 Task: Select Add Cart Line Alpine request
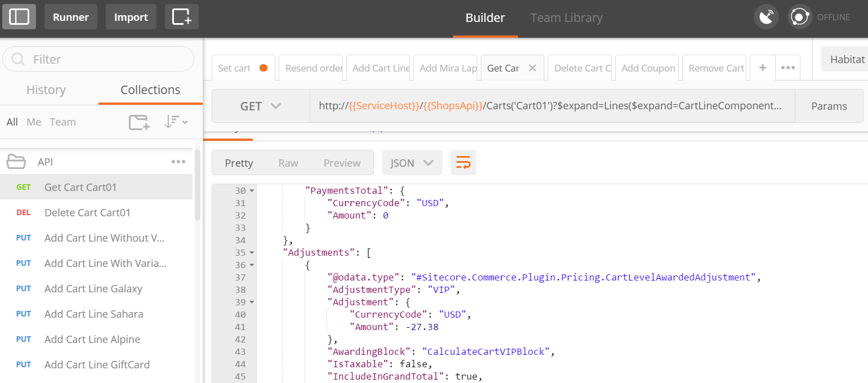click(x=96, y=339)
